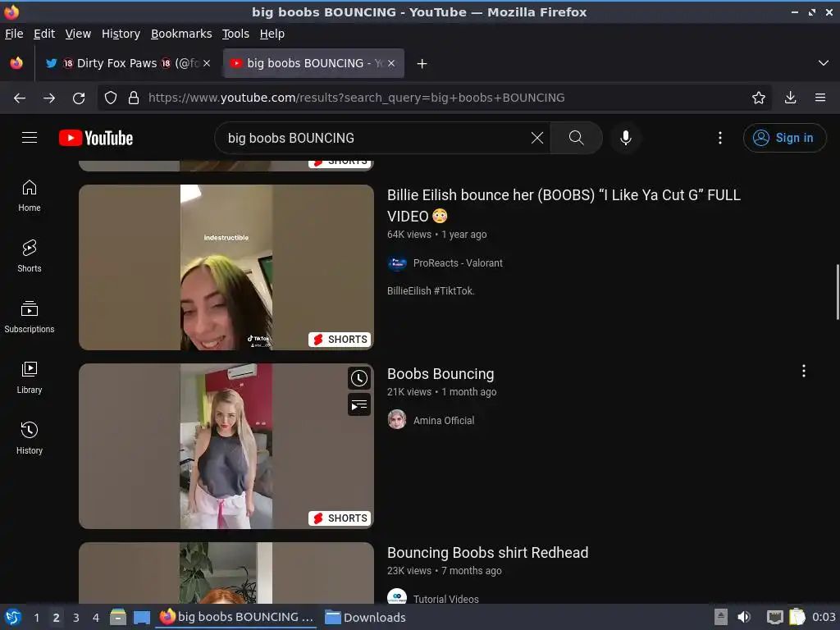Screen dimensions: 840x630
Task: Expand the list all tabs dropdown
Action: [824, 63]
